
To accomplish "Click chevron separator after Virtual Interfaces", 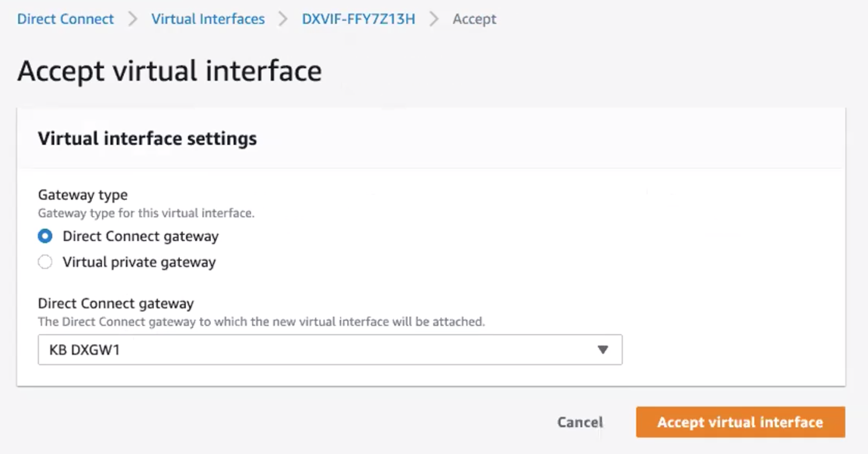I will tap(283, 19).
